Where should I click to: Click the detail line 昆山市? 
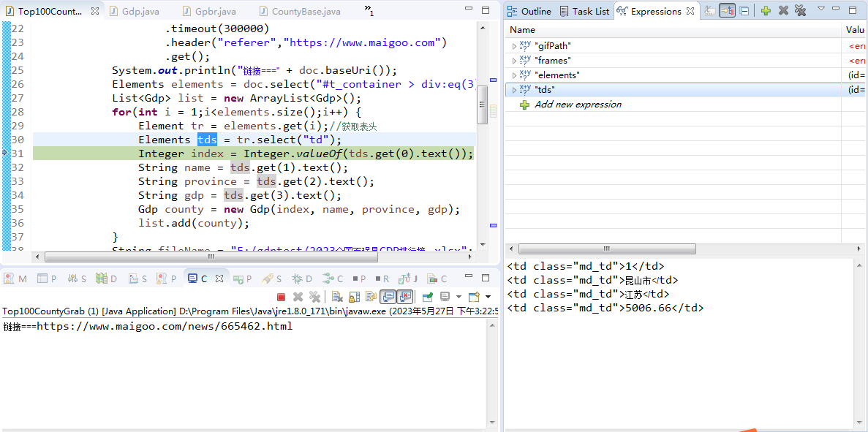pos(592,280)
